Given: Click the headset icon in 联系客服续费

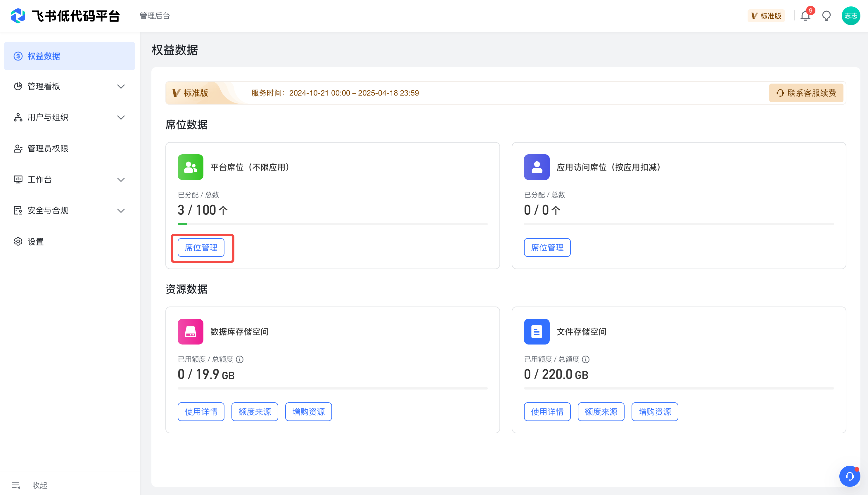Looking at the screenshot, I should 780,93.
